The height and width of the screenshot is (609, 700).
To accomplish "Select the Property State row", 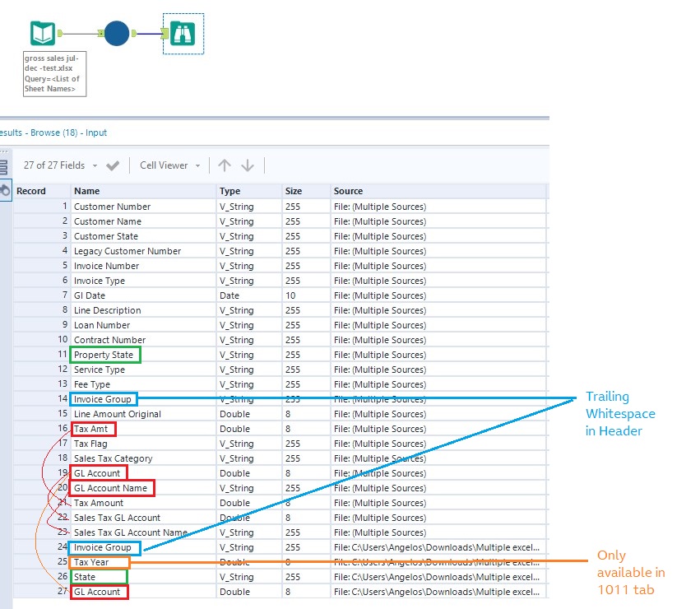I will 104,355.
